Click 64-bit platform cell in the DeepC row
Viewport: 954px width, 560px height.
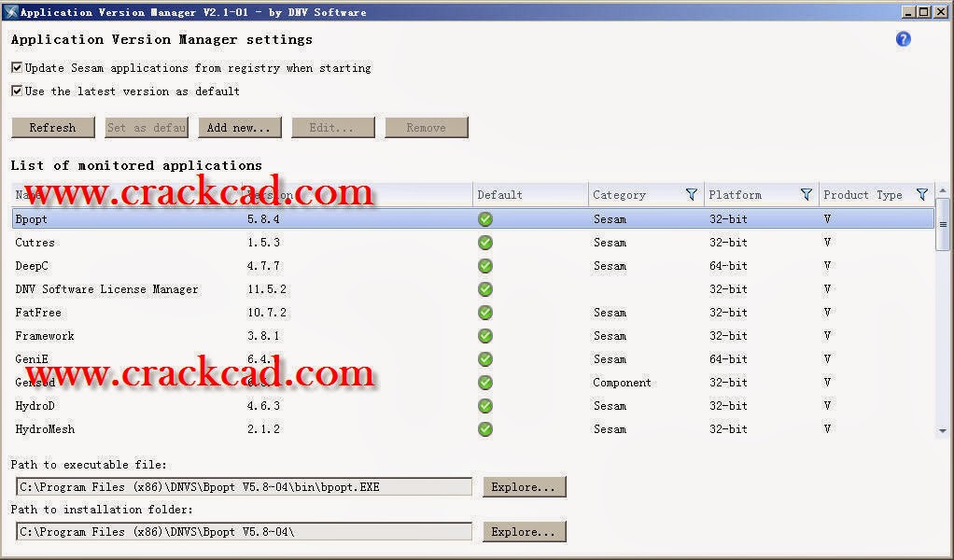(x=728, y=266)
